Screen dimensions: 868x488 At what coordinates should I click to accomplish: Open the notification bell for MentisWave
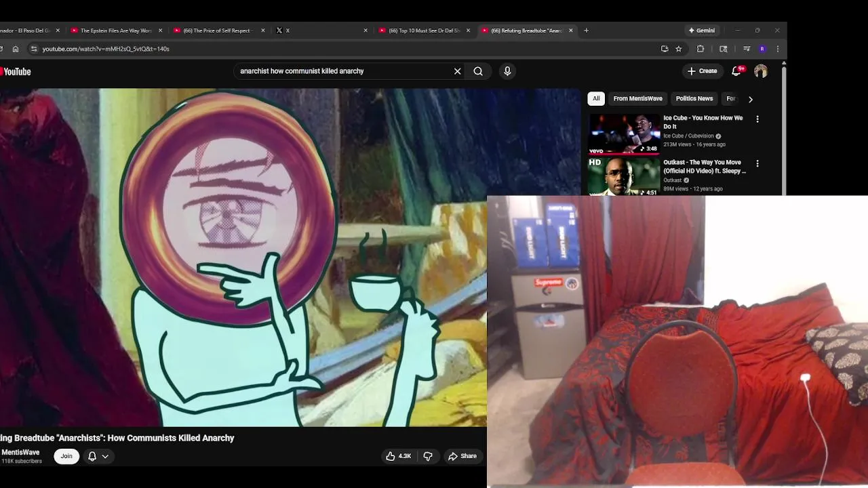coord(92,456)
